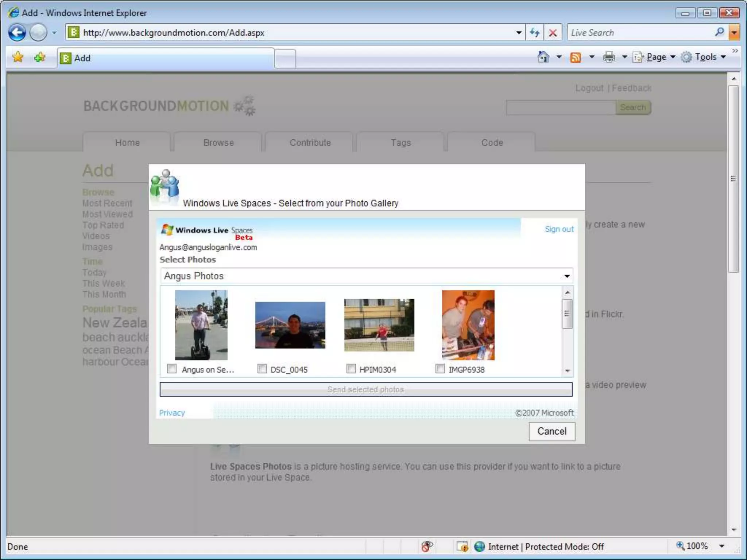Click the Live Search magnifier icon
Viewport: 747px width, 560px height.
coord(719,32)
